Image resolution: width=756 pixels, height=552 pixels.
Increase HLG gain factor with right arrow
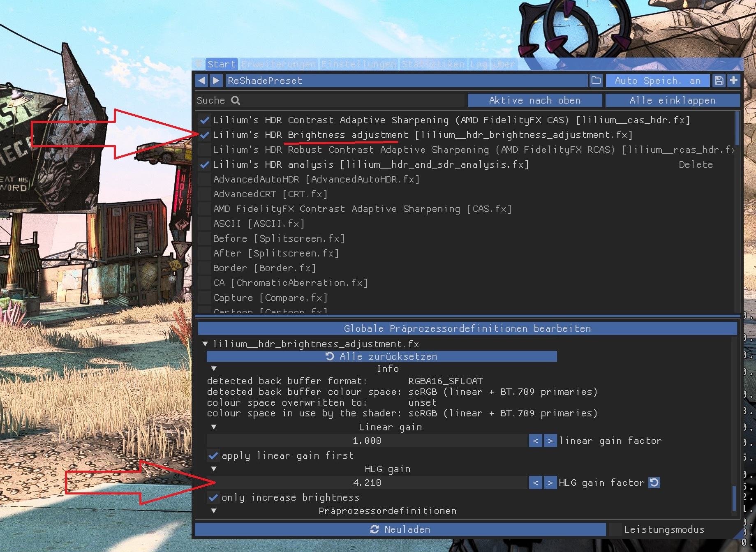point(550,483)
